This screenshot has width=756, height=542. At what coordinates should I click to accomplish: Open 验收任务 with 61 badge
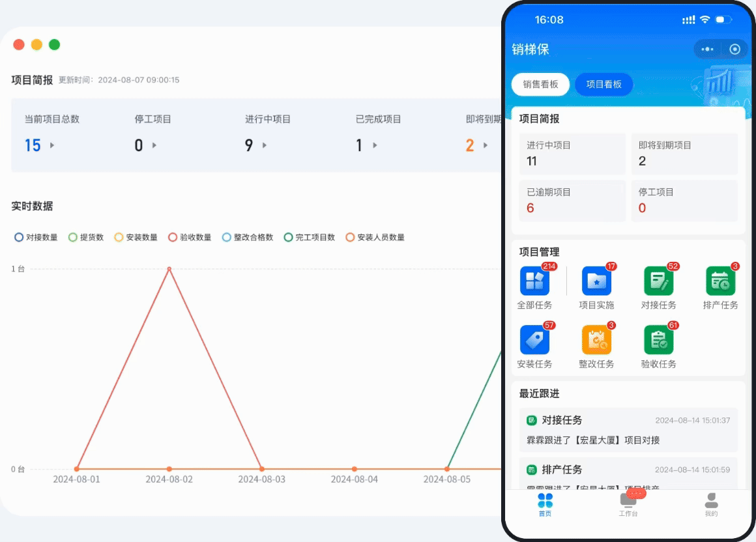(659, 339)
